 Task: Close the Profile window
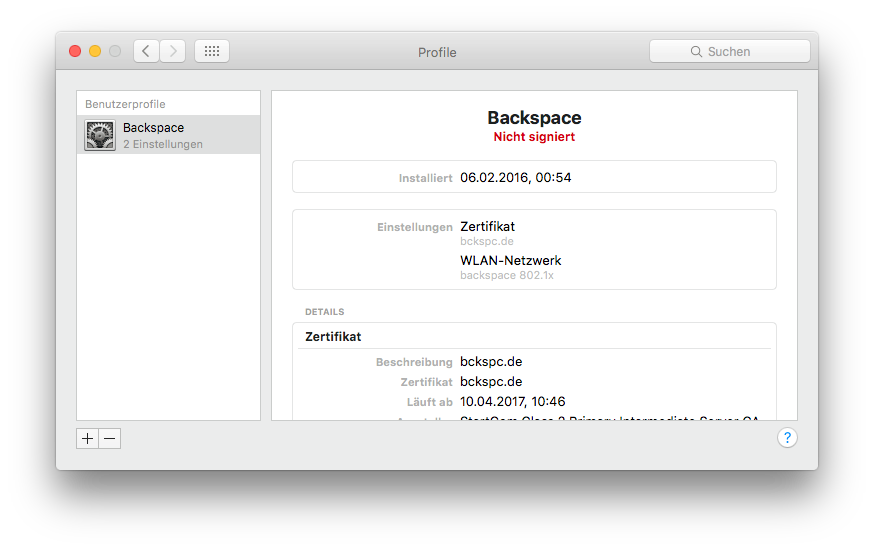tap(75, 51)
